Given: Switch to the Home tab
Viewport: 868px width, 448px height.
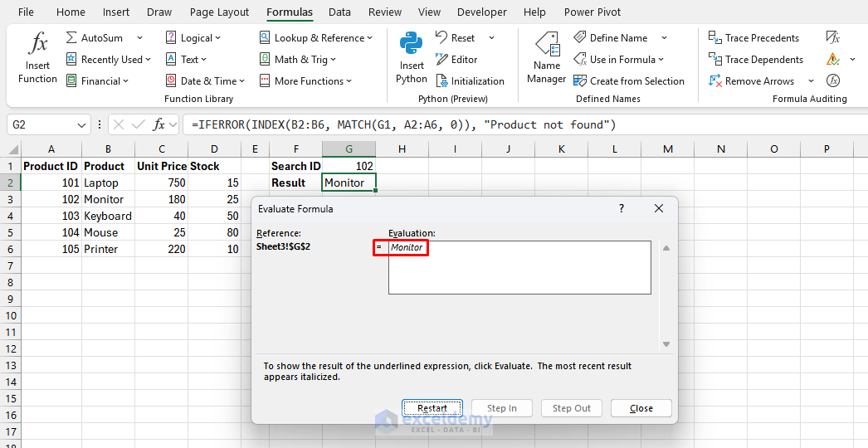Looking at the screenshot, I should click(71, 12).
